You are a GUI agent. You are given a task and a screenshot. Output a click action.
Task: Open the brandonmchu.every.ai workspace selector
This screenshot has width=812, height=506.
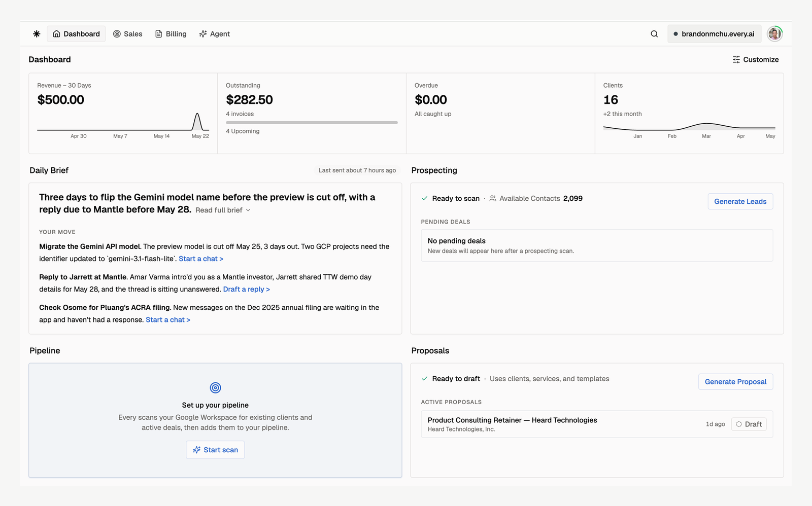point(714,34)
